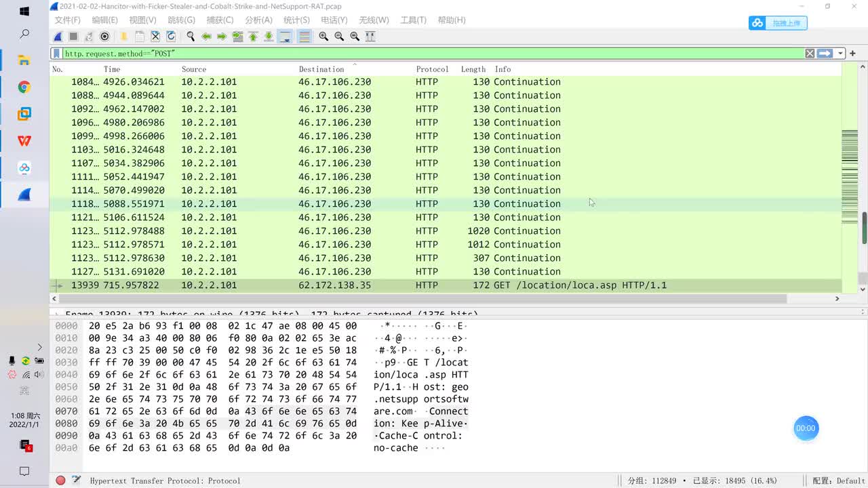
Task: Expand the display filter history dropdown
Action: coord(841,54)
